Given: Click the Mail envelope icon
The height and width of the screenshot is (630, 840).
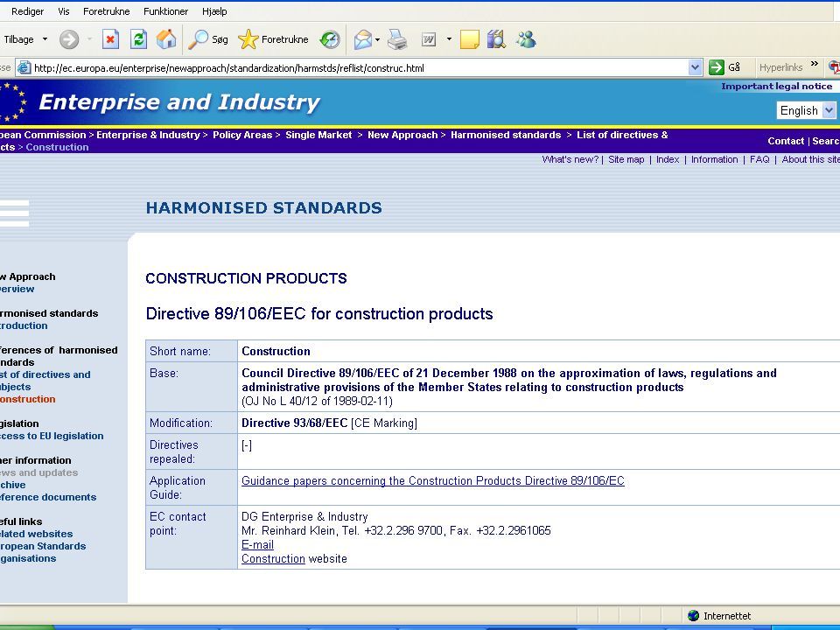Looking at the screenshot, I should (362, 39).
